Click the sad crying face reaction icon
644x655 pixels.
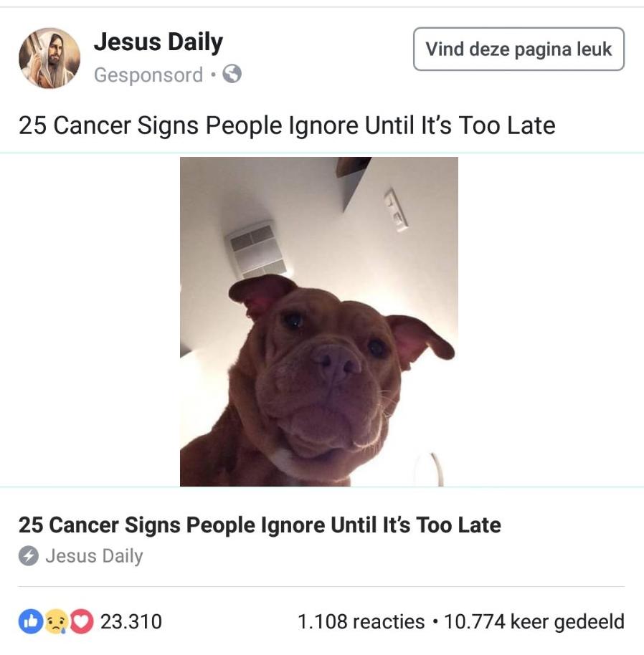(x=56, y=621)
